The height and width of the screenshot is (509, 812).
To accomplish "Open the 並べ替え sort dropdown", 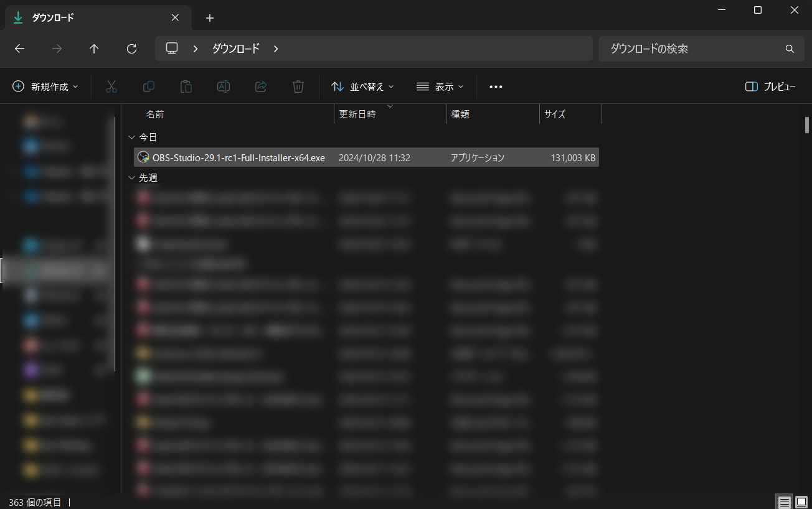I will coord(362,86).
